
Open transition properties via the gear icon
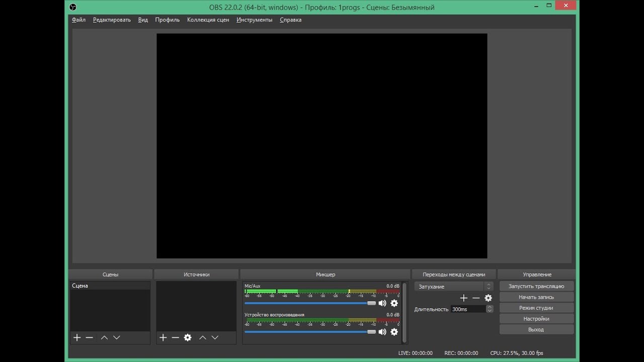tap(488, 298)
